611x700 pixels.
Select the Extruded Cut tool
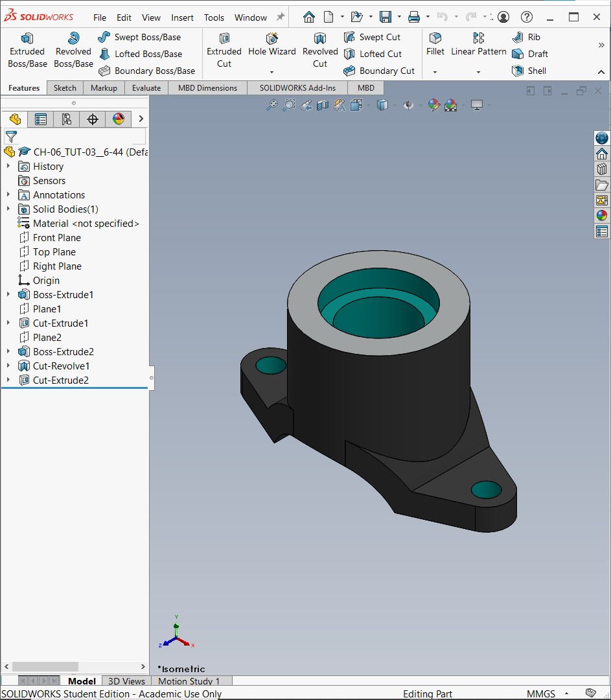(x=224, y=50)
